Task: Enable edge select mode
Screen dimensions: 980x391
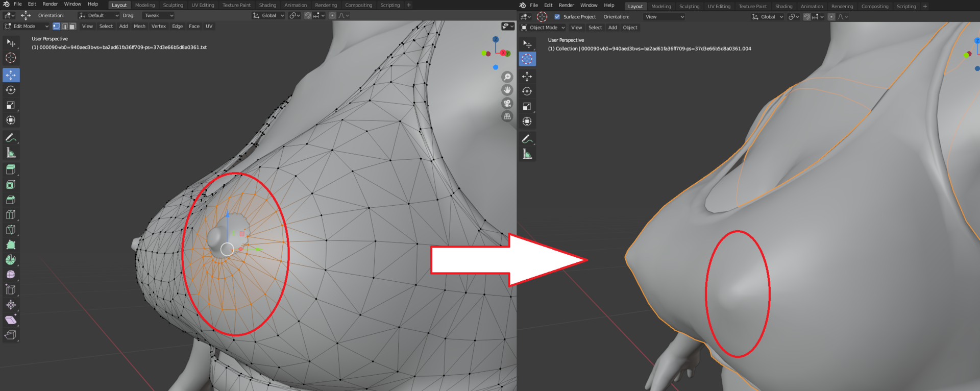Action: (64, 26)
